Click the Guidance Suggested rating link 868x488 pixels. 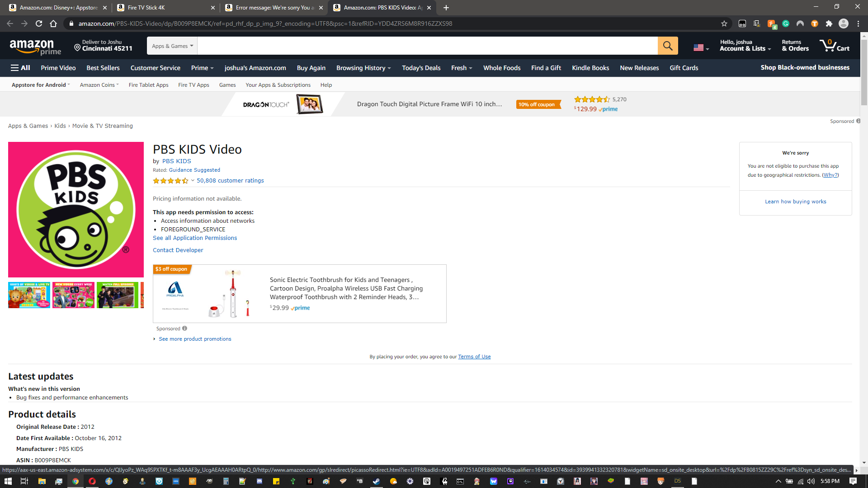pyautogui.click(x=194, y=170)
